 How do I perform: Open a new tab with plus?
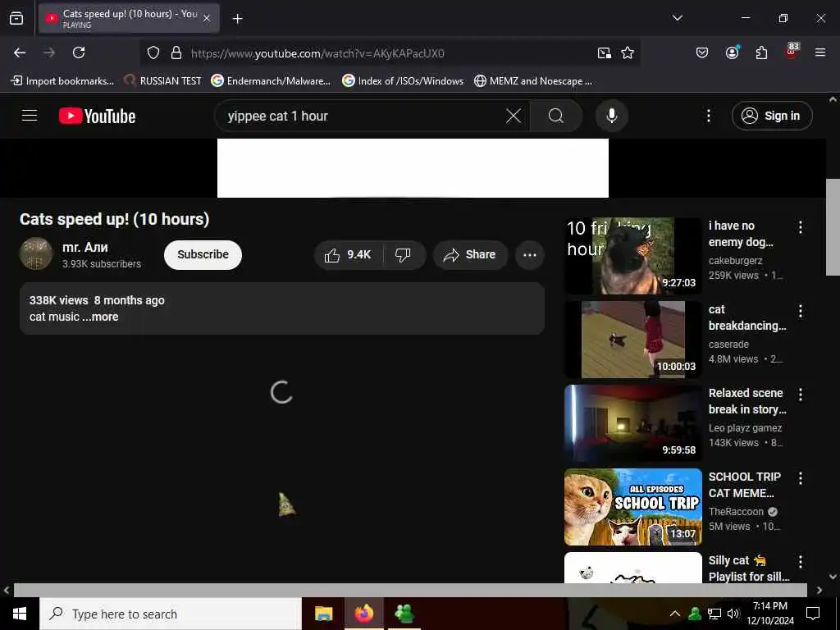(x=237, y=19)
